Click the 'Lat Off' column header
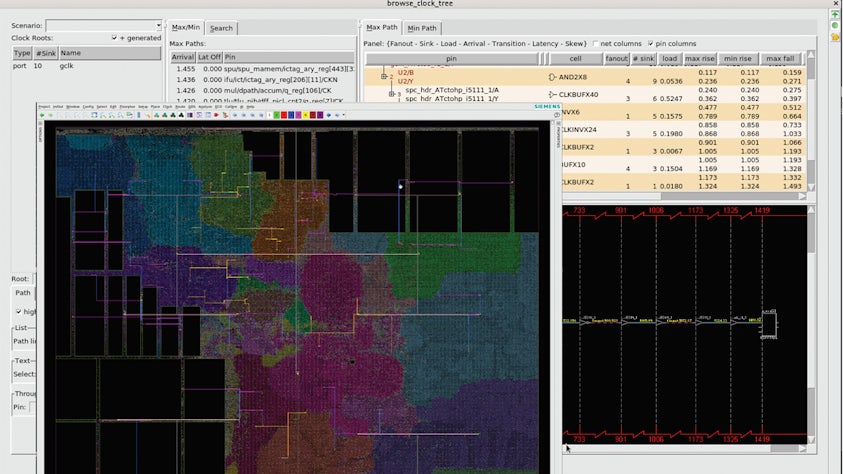Image resolution: width=843 pixels, height=474 pixels. (x=209, y=57)
